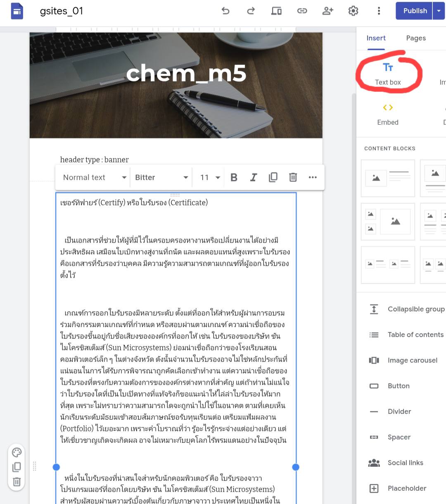Viewport: 446px width, 504px height.
Task: Open share with others icon
Action: point(327,11)
